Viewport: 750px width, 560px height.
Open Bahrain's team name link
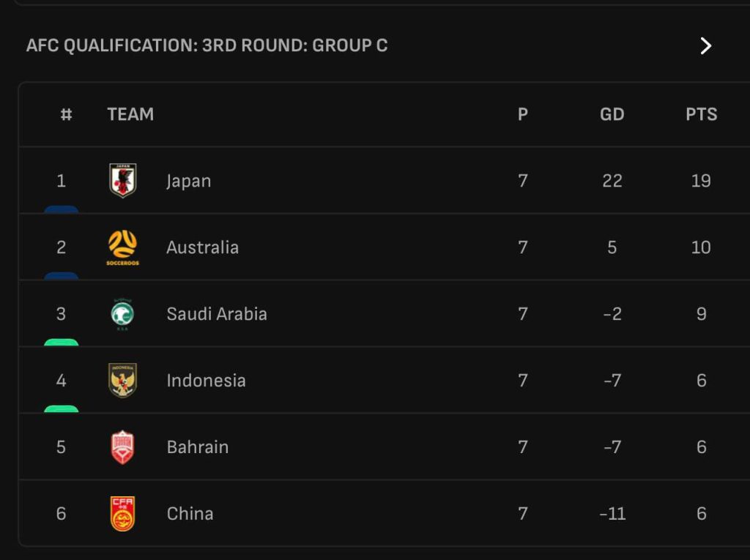[197, 447]
